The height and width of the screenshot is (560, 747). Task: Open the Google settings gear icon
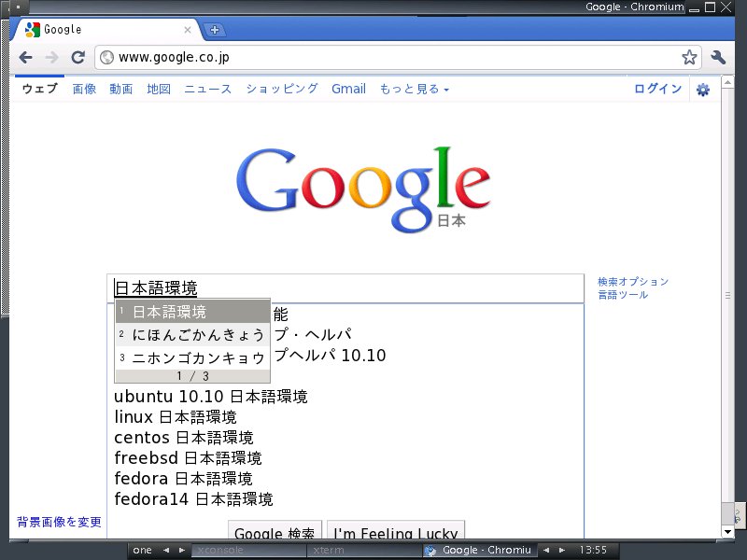click(703, 89)
